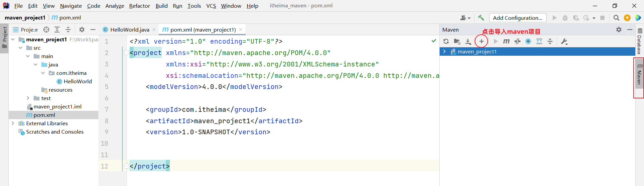The height and width of the screenshot is (186, 644).
Task: Click the Download Sources icon in Maven panel
Action: click(468, 41)
